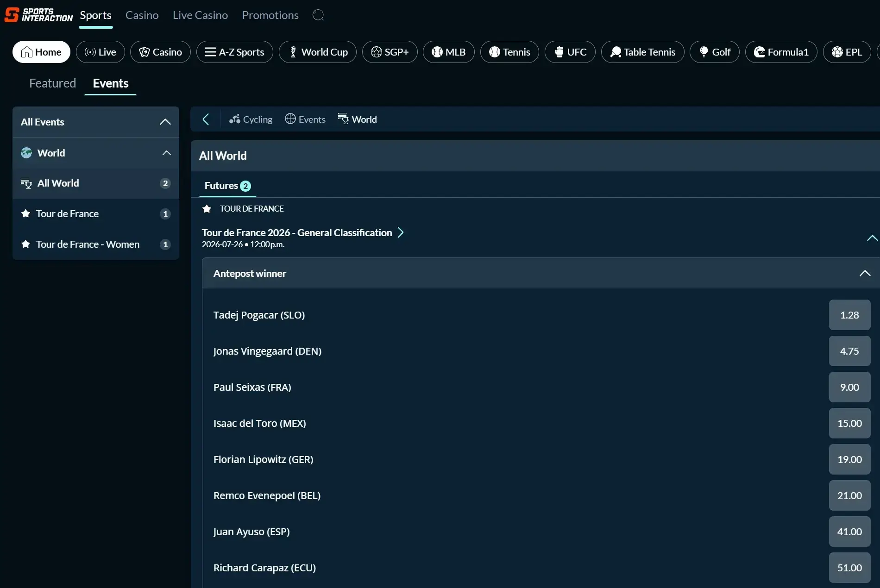Open the Casino pill with cards icon
880x588 pixels.
pyautogui.click(x=160, y=52)
